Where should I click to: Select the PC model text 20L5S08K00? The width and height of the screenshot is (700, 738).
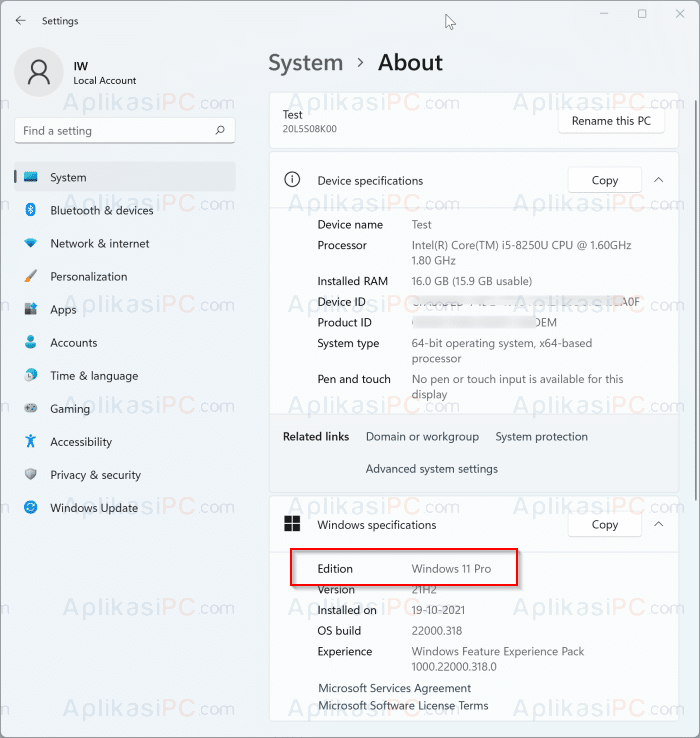tap(309, 128)
